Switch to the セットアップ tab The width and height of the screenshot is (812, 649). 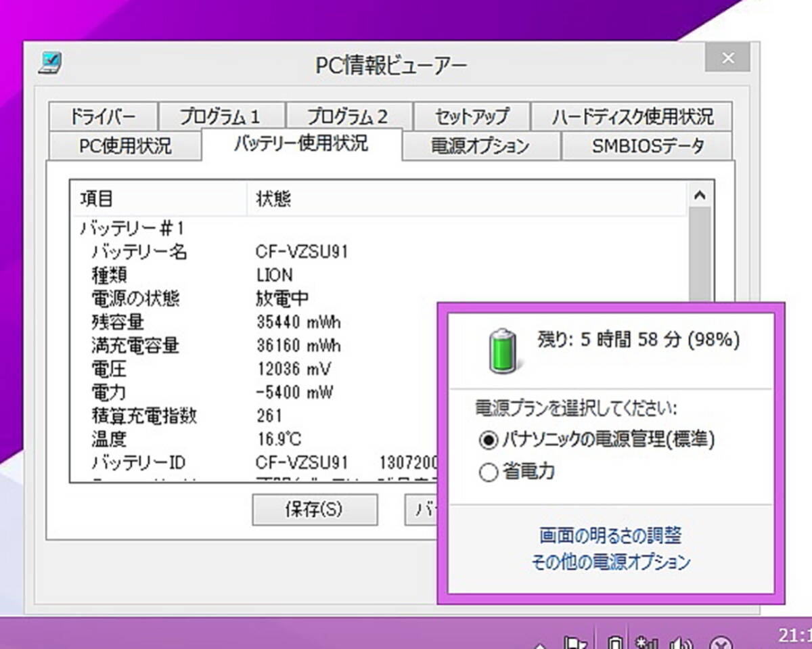(x=471, y=116)
